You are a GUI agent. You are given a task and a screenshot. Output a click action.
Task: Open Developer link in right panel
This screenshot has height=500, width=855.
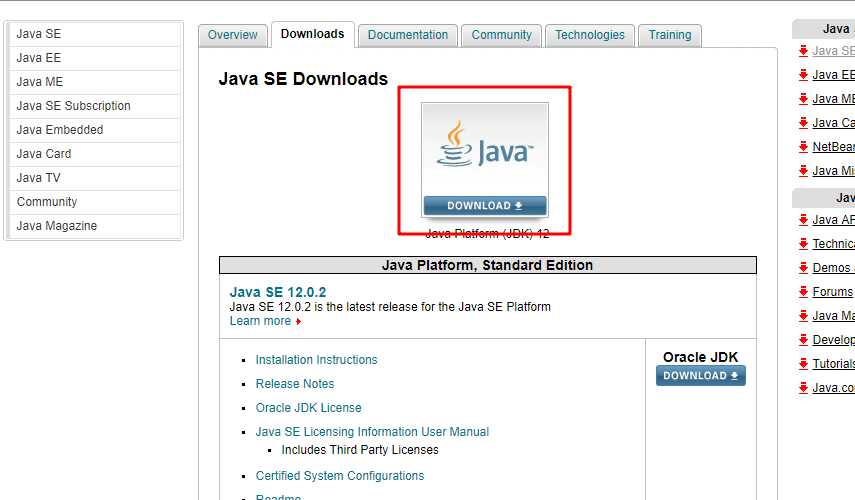[833, 340]
